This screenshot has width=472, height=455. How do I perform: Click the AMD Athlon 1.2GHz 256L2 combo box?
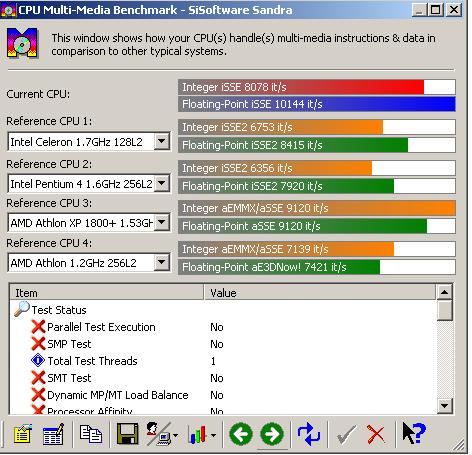[x=89, y=263]
